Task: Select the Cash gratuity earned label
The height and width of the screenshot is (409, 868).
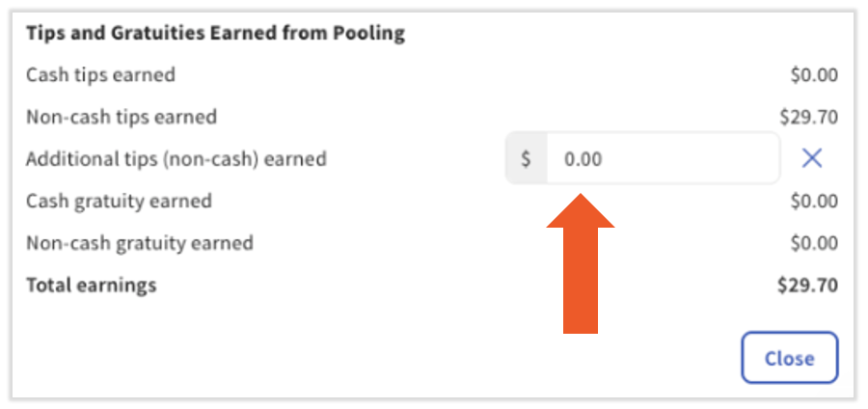Action: 119,201
